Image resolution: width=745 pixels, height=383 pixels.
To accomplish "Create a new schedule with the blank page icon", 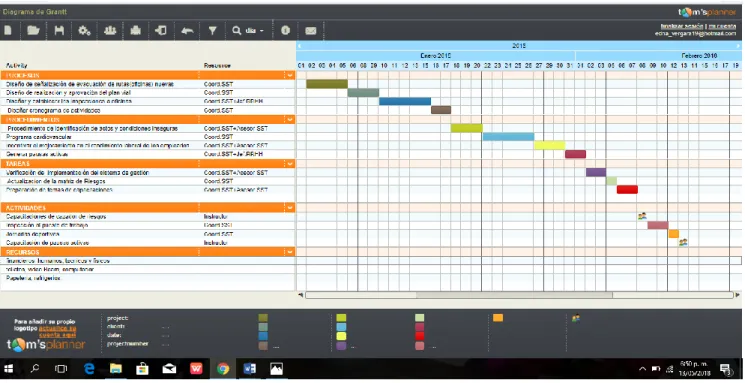I will 8,30.
